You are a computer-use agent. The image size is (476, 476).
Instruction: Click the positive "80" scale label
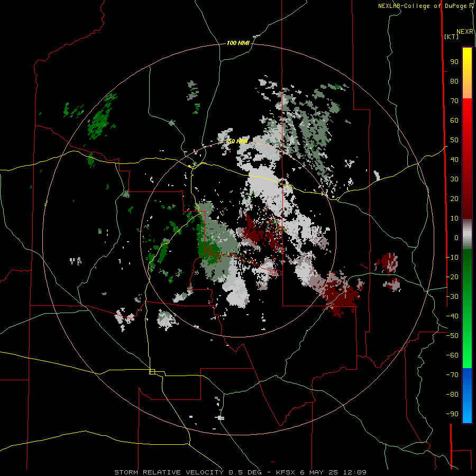tap(454, 81)
